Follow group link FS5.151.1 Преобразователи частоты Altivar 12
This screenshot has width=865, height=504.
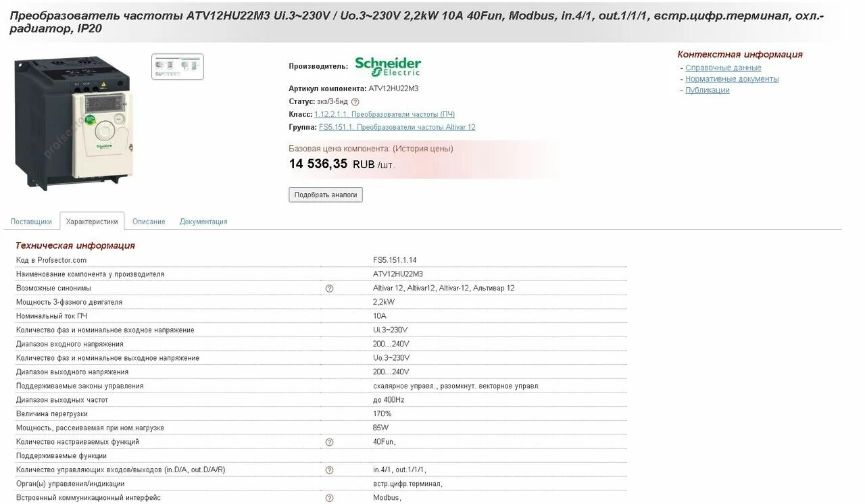397,127
